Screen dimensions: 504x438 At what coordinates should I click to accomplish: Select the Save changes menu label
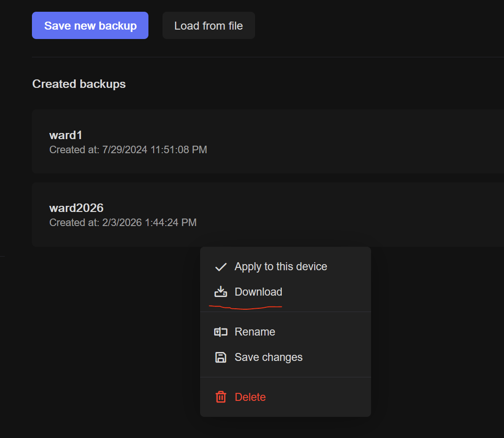(x=268, y=358)
